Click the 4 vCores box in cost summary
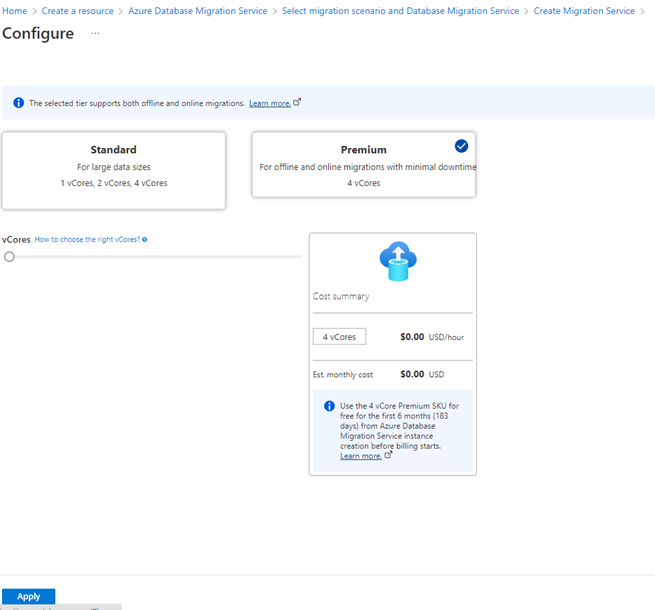The height and width of the screenshot is (610, 655). (339, 337)
